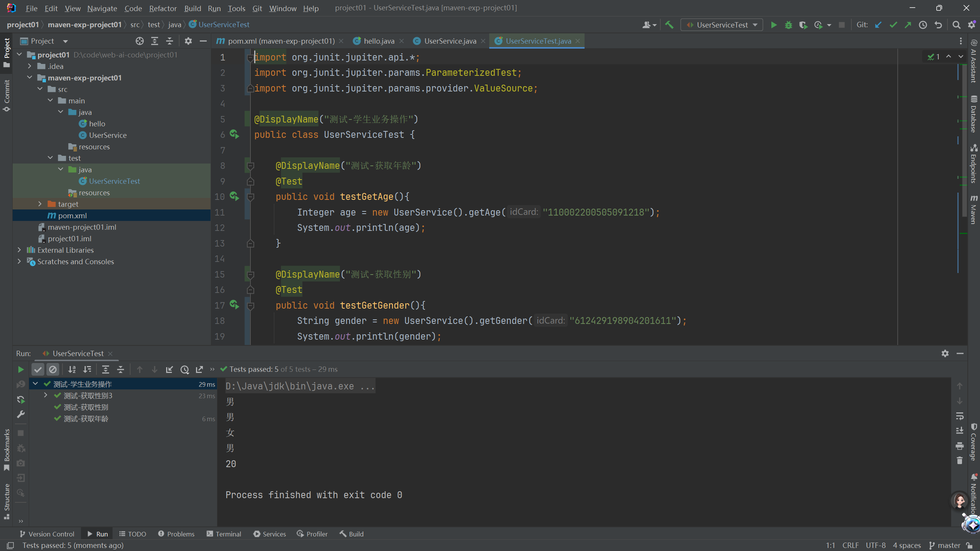Viewport: 980px width, 551px height.
Task: Open the Search Everywhere magnifier icon
Action: [x=956, y=25]
